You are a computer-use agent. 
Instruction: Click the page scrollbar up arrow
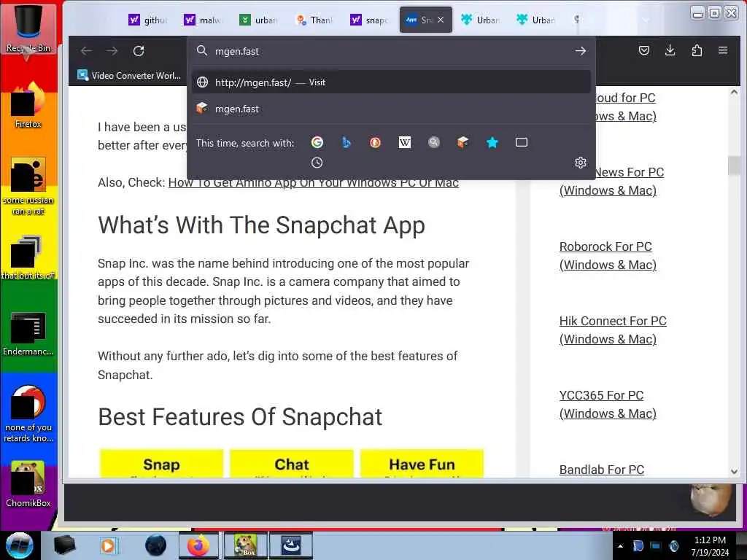tap(734, 93)
